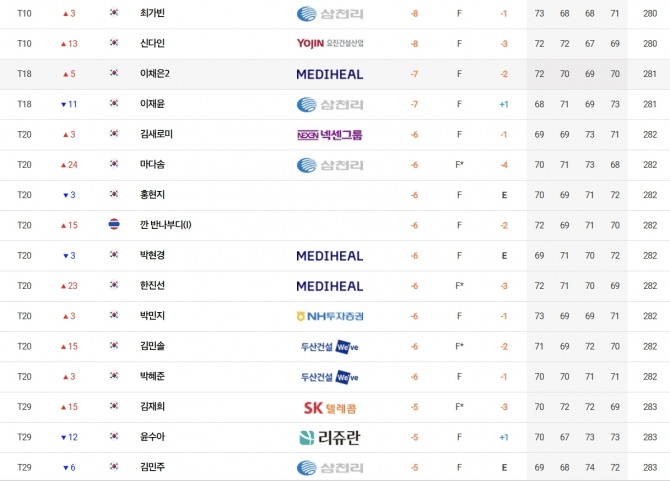This screenshot has height=481, width=670.
Task: Click the Thailand flag beside 깐 반나부디(I)
Action: pyautogui.click(x=114, y=225)
